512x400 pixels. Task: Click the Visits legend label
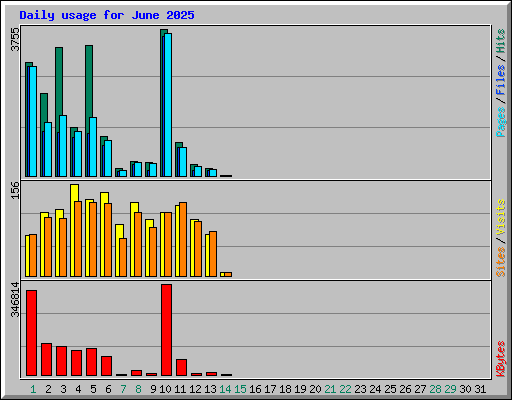click(501, 217)
